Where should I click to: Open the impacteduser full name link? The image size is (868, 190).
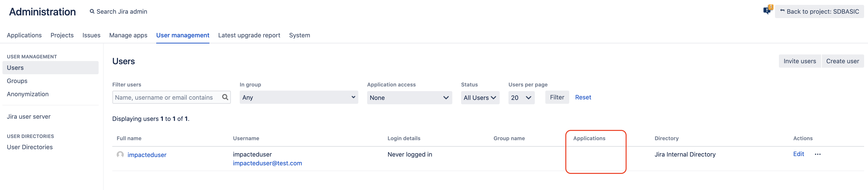tap(147, 155)
